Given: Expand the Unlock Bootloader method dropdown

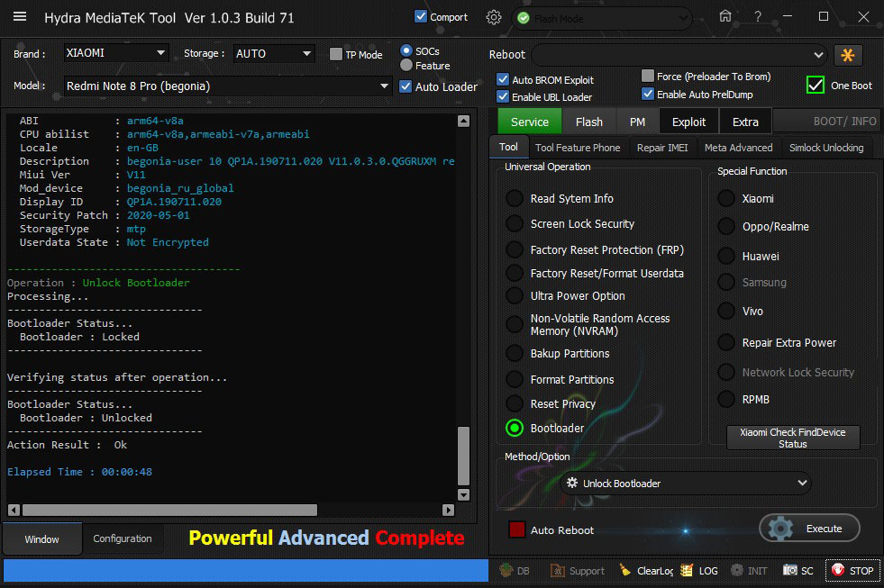Looking at the screenshot, I should coord(685,484).
